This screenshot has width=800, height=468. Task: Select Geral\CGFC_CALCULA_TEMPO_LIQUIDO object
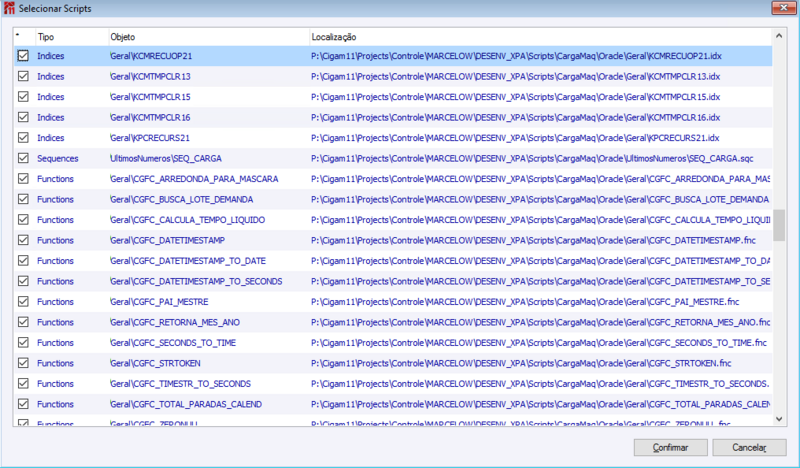click(x=188, y=220)
